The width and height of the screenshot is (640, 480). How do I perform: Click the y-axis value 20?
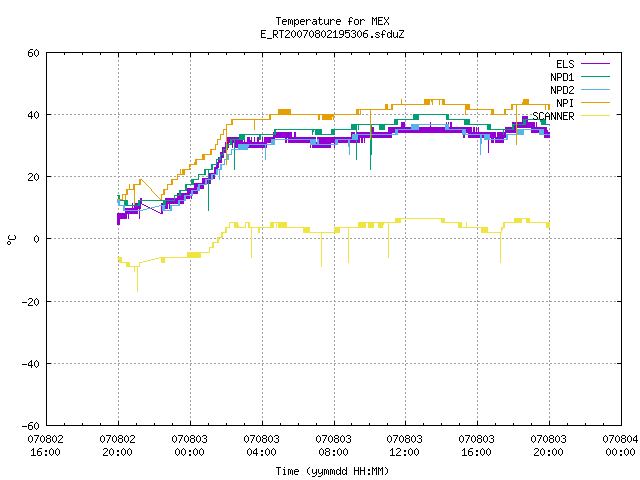(33, 177)
